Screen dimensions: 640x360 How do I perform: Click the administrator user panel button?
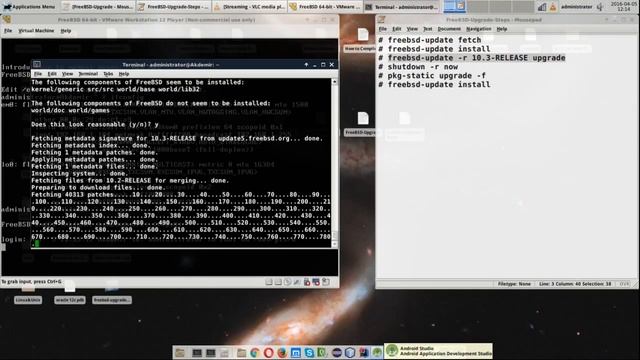coord(576,7)
